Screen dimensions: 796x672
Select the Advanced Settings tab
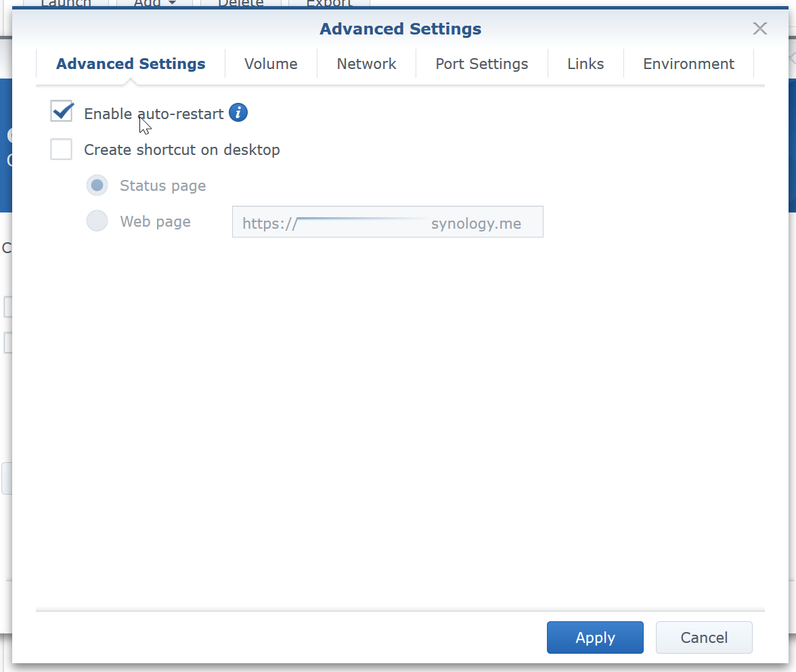(131, 64)
